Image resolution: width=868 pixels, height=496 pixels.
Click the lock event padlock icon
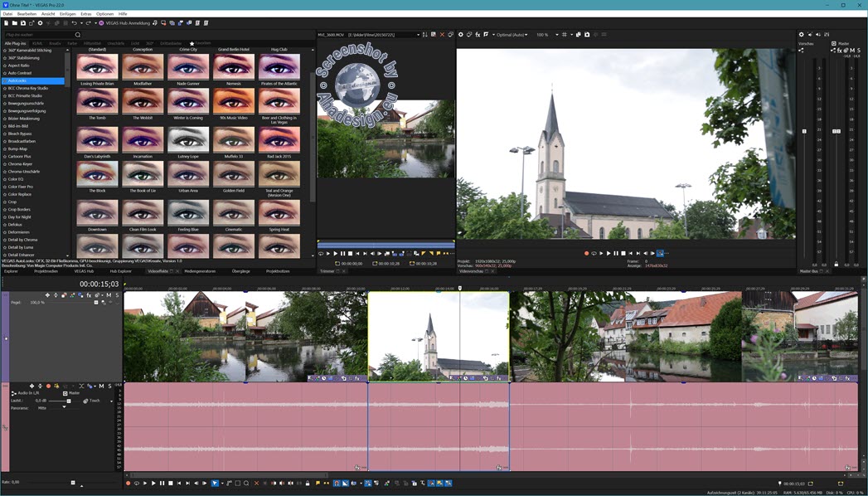point(308,484)
